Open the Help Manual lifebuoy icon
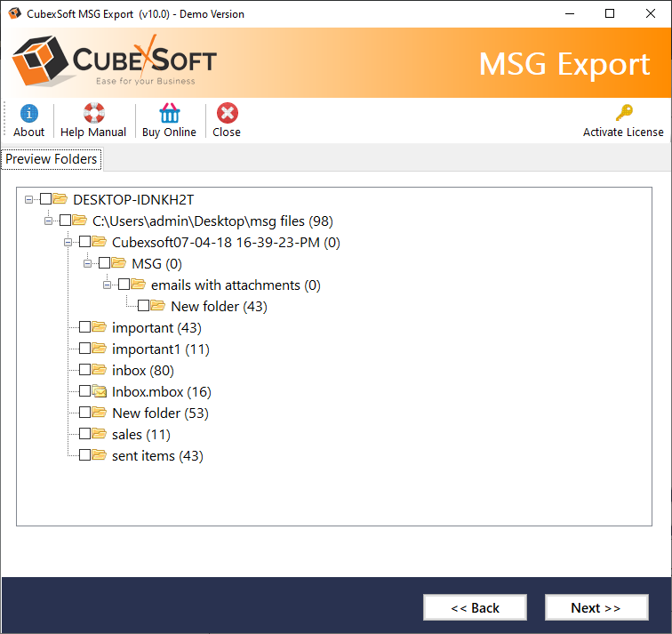 pyautogui.click(x=93, y=114)
